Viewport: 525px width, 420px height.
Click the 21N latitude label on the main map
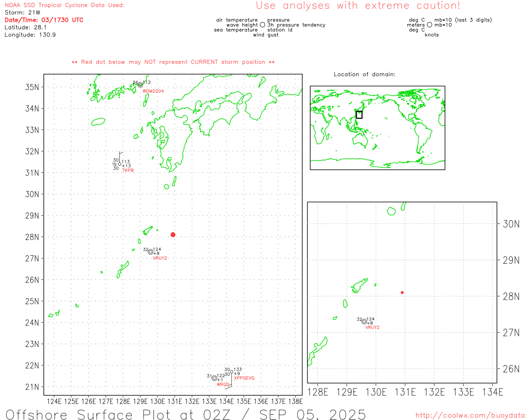(x=32, y=387)
